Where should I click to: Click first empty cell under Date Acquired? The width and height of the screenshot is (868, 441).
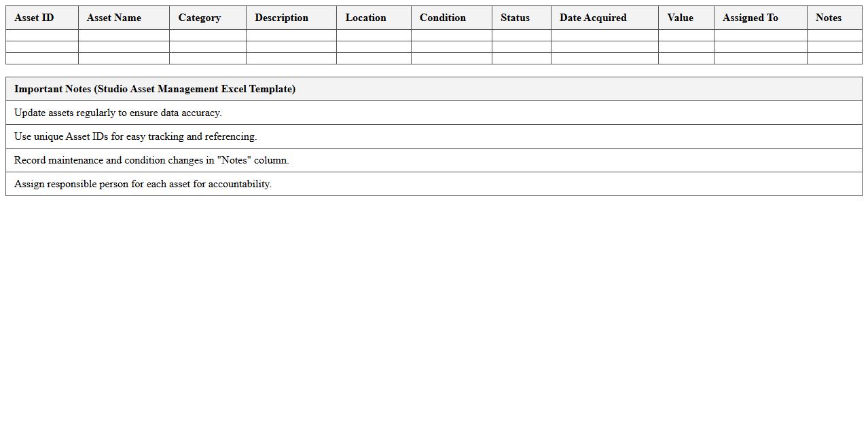[604, 35]
